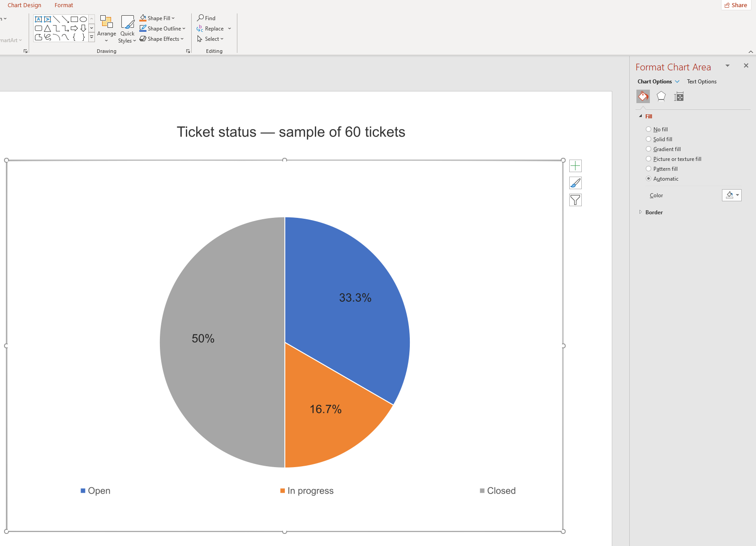
Task: Open the Shape Outline dropdown
Action: (x=162, y=28)
